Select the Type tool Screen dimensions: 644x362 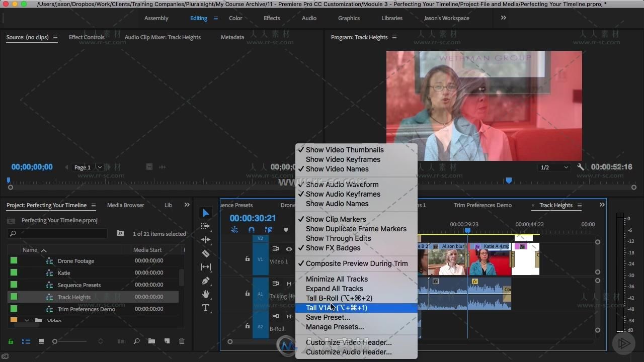tap(206, 308)
